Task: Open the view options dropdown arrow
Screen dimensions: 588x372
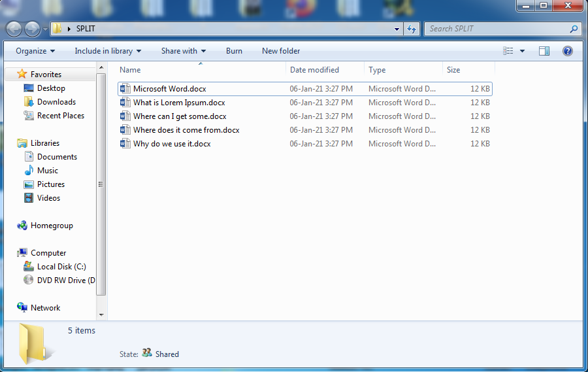Action: click(x=523, y=51)
